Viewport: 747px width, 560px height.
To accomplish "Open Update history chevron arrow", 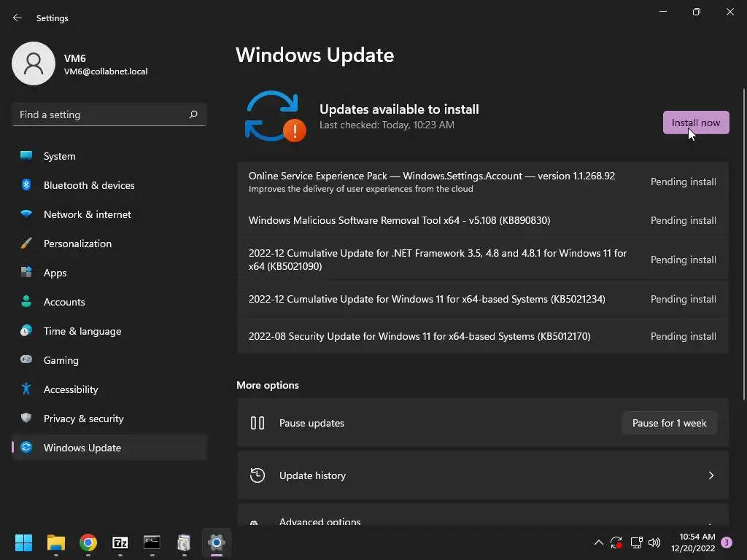I will (x=711, y=475).
